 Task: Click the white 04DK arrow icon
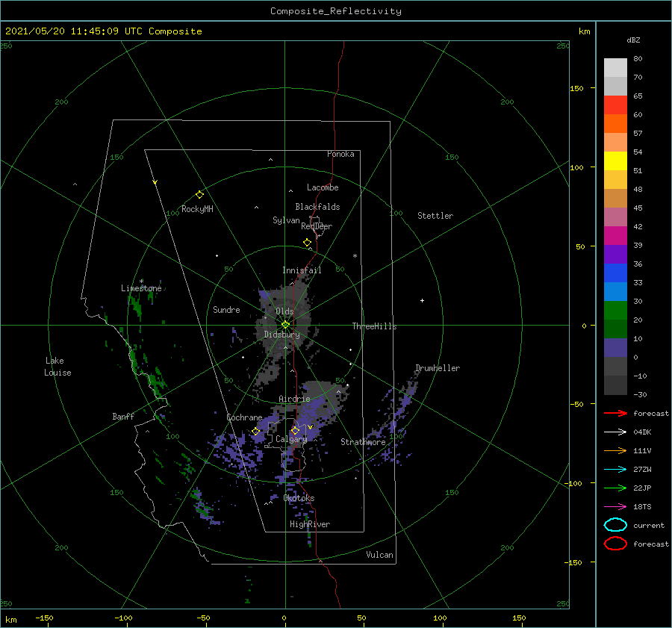click(x=615, y=432)
